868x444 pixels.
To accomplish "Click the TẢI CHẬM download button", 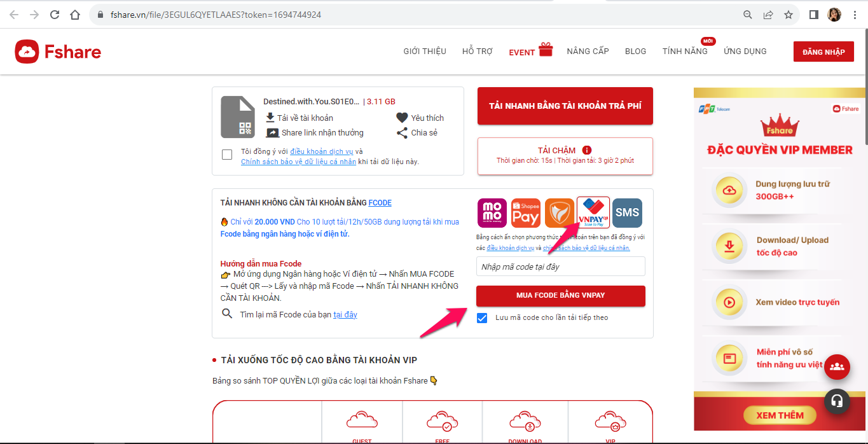I will [x=565, y=156].
